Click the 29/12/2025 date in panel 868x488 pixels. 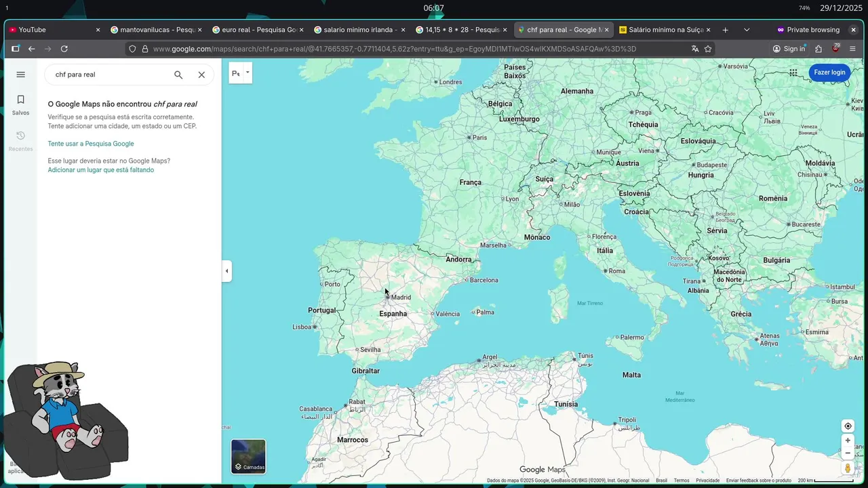[841, 8]
